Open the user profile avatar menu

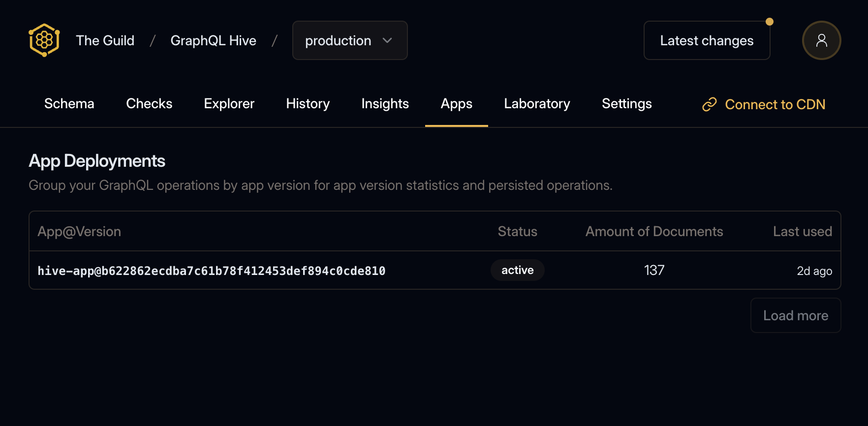tap(821, 40)
